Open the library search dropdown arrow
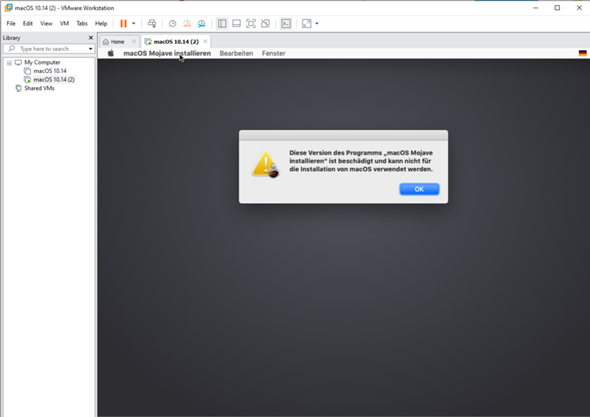Viewport: 590px width, 417px height. 90,49
